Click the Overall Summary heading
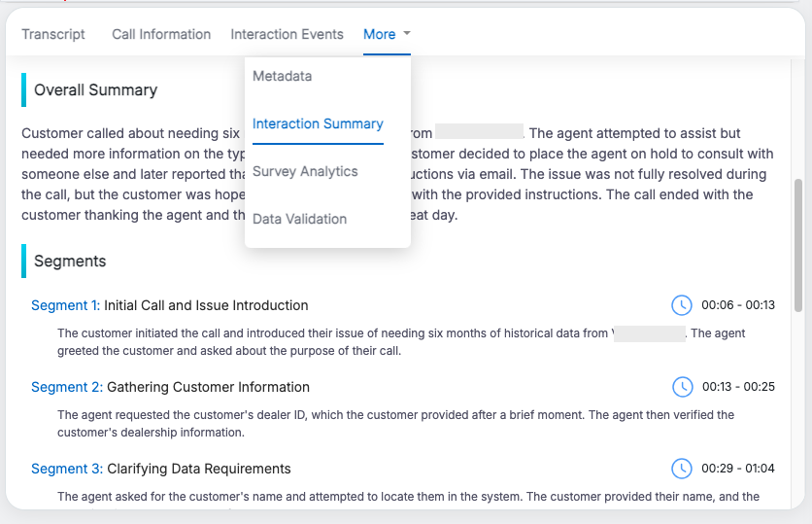 tap(95, 89)
